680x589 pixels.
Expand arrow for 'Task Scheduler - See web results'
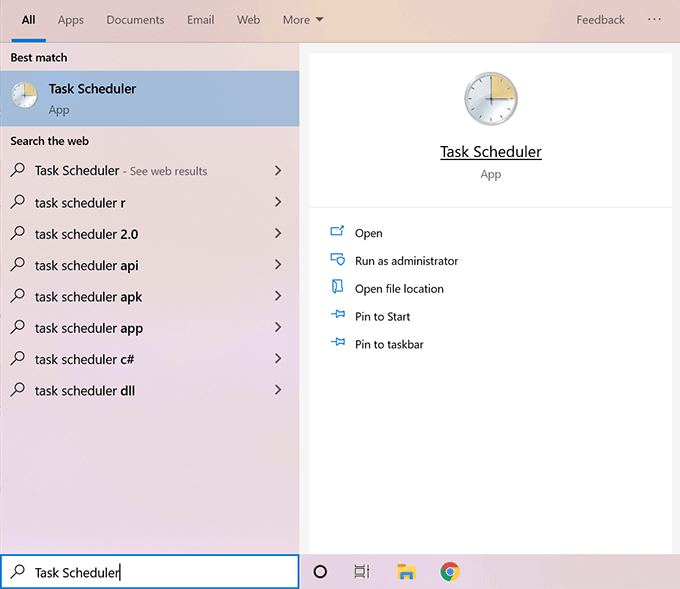(278, 171)
